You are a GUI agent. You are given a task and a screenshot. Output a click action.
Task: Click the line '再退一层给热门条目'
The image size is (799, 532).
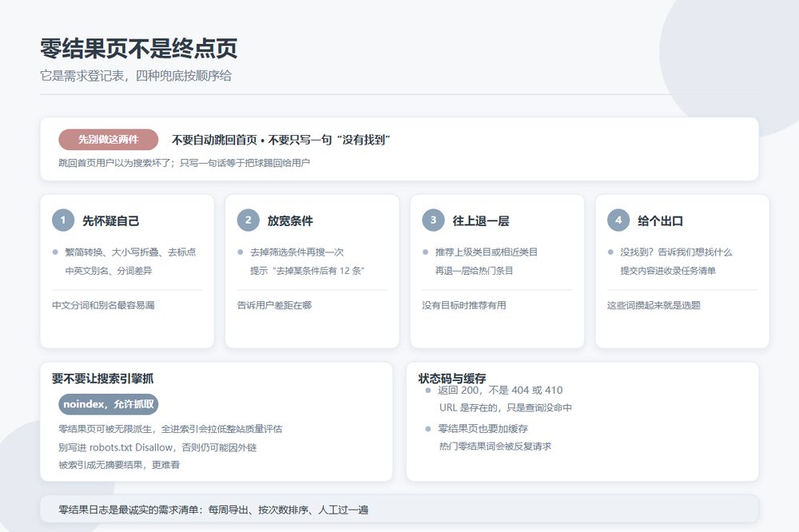click(x=474, y=271)
